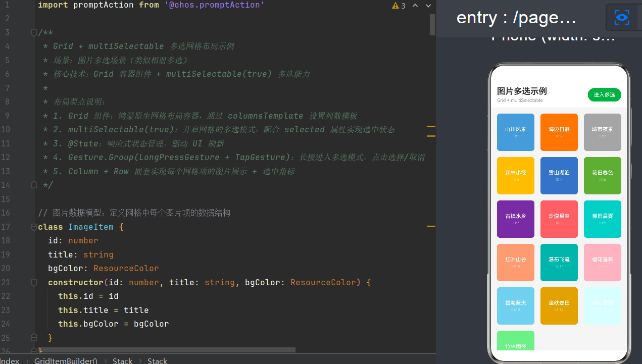Select the 红叶山谷 salmon tile

pyautogui.click(x=516, y=263)
